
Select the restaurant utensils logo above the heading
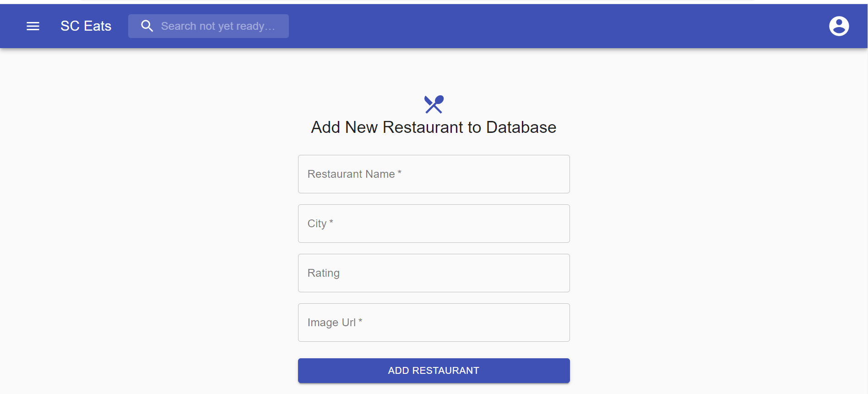(434, 104)
